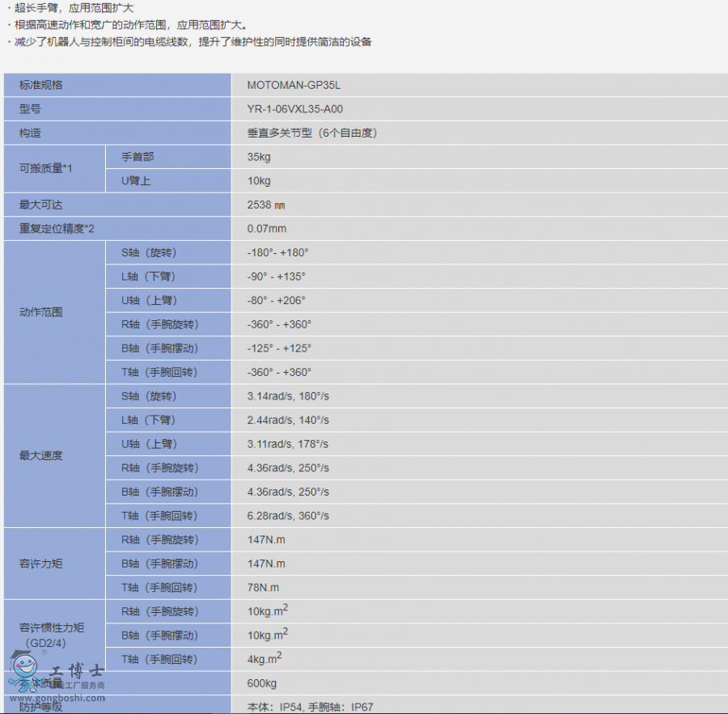Select the '3.14rad/s, 180°/s' speed value

tap(288, 396)
